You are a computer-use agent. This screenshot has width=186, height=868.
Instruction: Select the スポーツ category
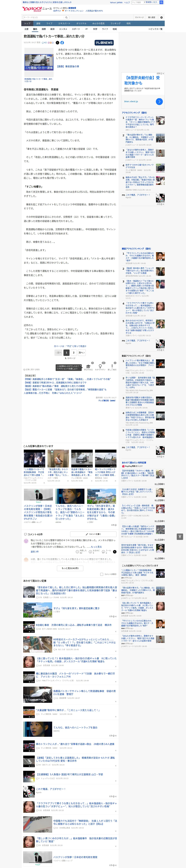click(76, 29)
